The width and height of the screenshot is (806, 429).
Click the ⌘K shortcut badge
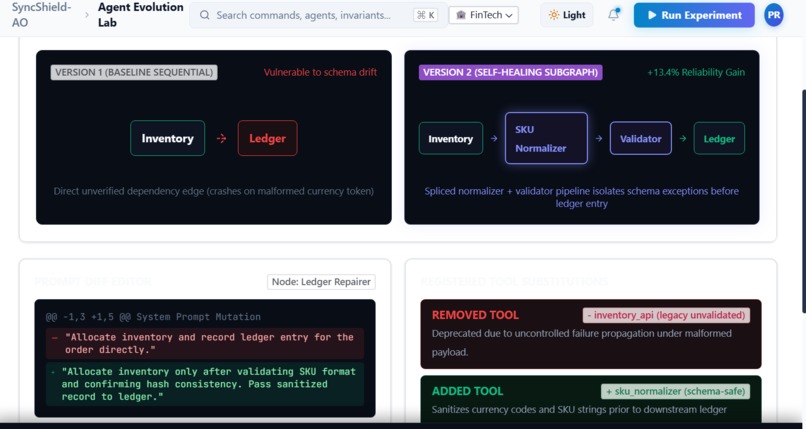(425, 15)
